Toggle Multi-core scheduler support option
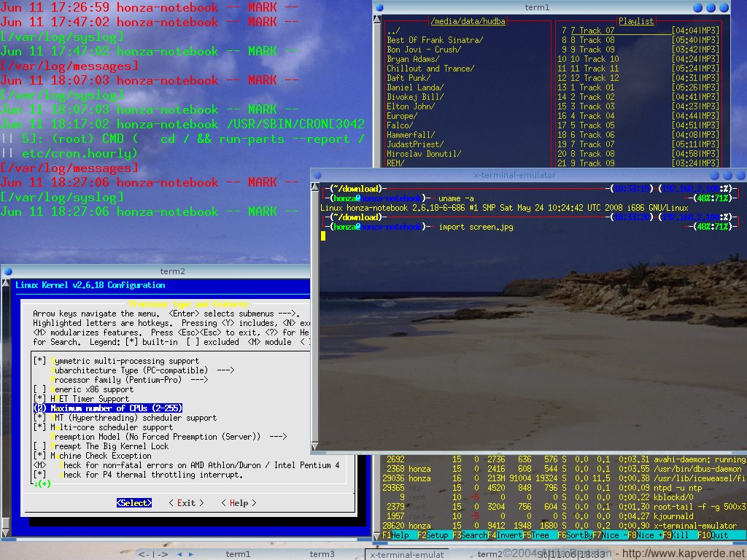This screenshot has height=560, width=747. [103, 427]
